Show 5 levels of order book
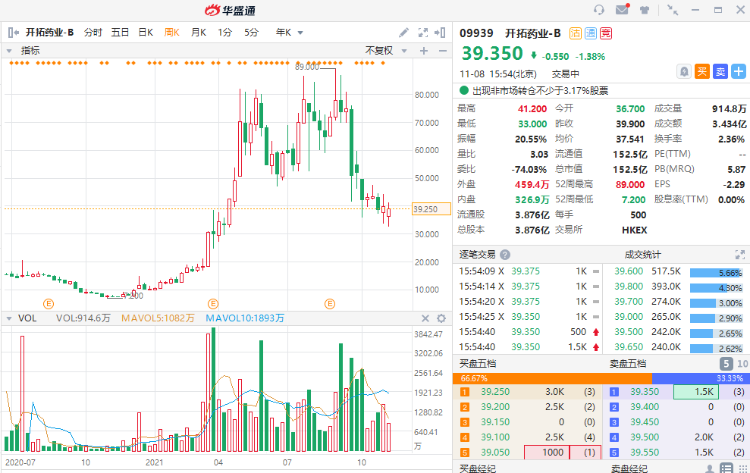Screen dimensions: 750x473 pos(726,364)
